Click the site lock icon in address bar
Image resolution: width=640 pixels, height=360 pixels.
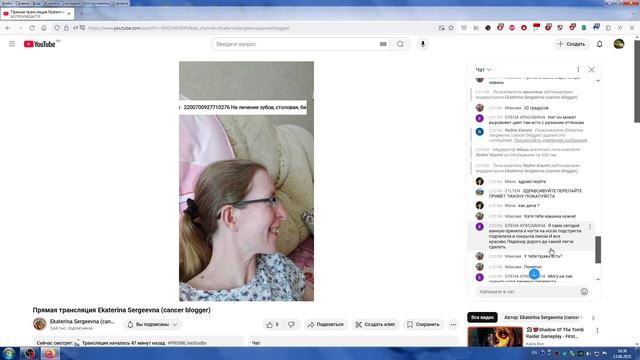point(66,28)
